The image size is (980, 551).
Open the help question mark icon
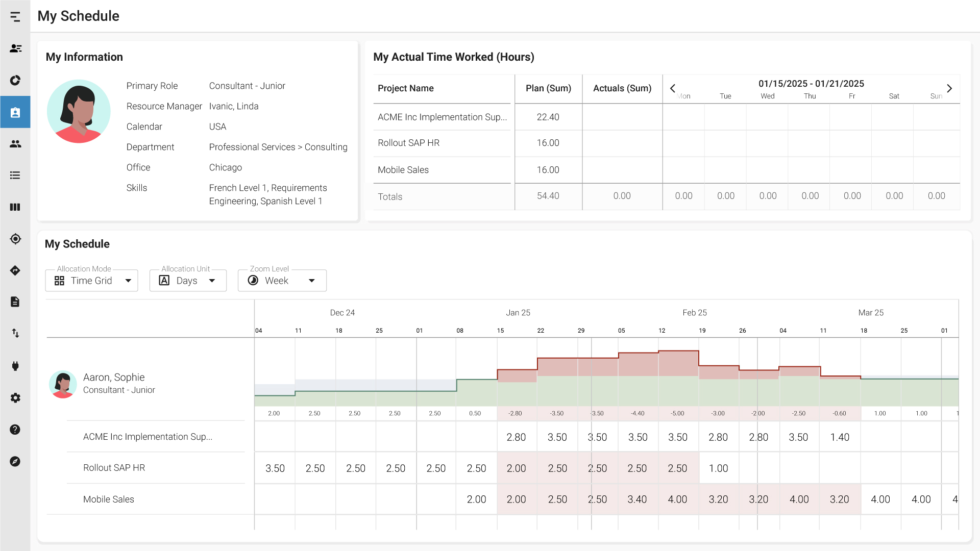coord(15,430)
